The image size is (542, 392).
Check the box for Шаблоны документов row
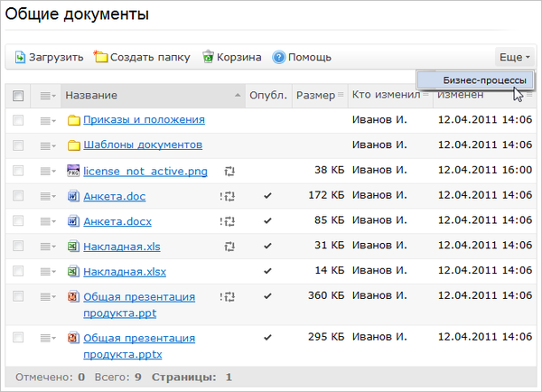click(18, 145)
